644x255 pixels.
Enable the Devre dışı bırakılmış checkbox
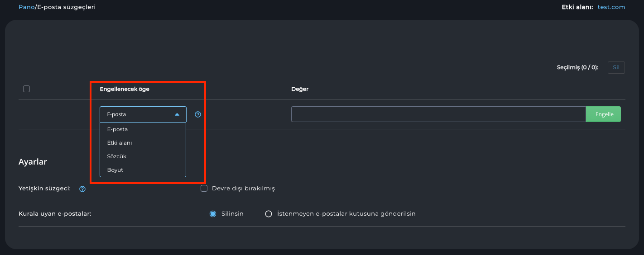click(x=204, y=189)
